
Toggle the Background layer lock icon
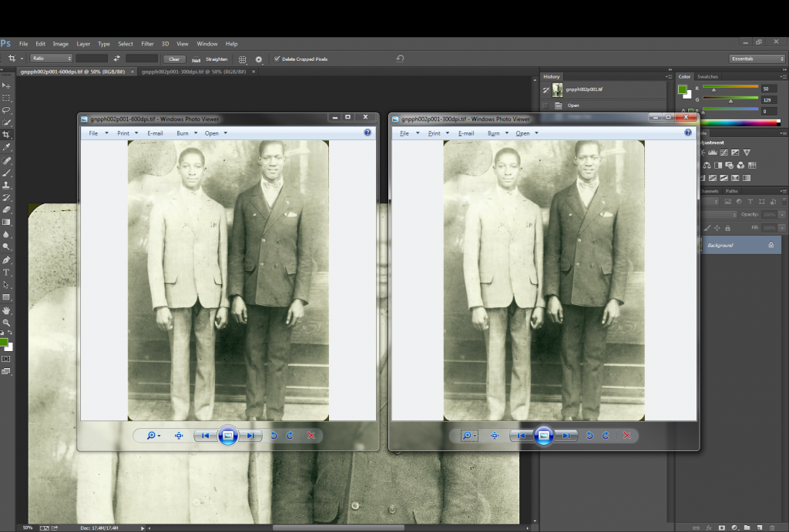771,245
